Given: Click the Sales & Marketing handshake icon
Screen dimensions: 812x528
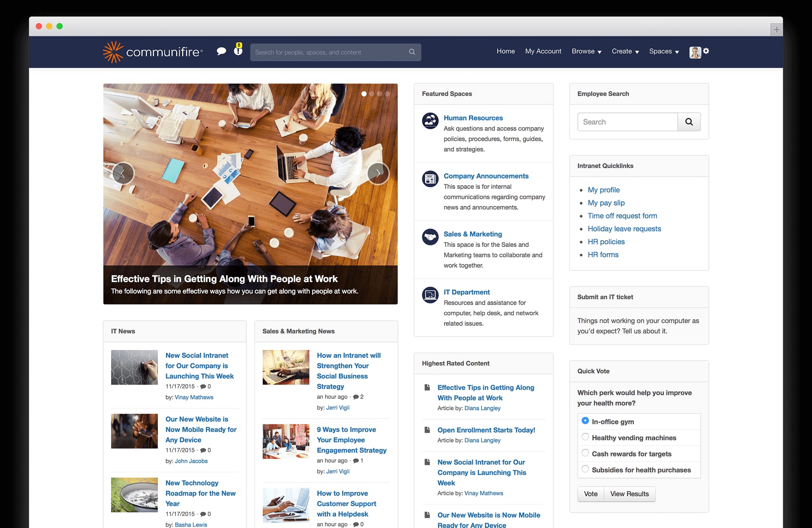Looking at the screenshot, I should [x=430, y=237].
